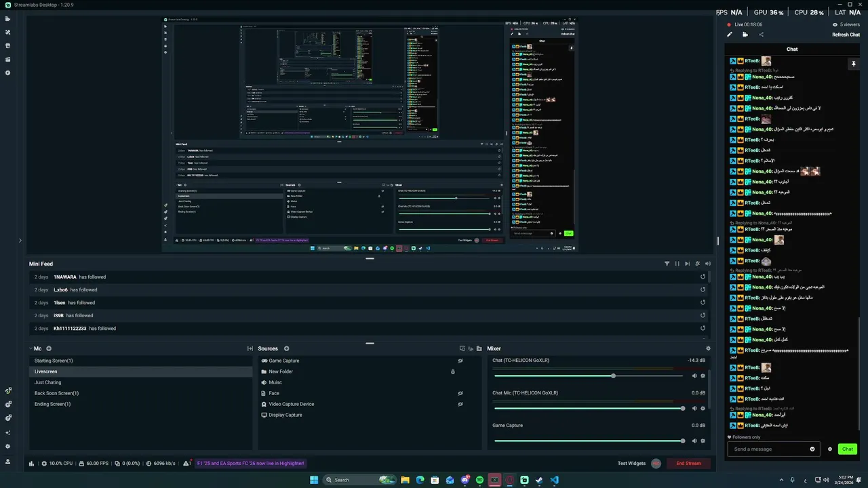Open chat settings gear beside Chat button

point(829,449)
